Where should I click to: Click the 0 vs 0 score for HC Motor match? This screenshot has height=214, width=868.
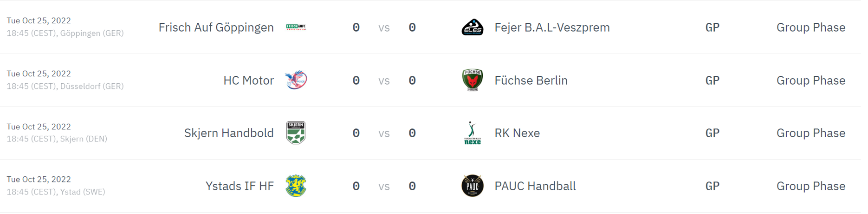(384, 80)
